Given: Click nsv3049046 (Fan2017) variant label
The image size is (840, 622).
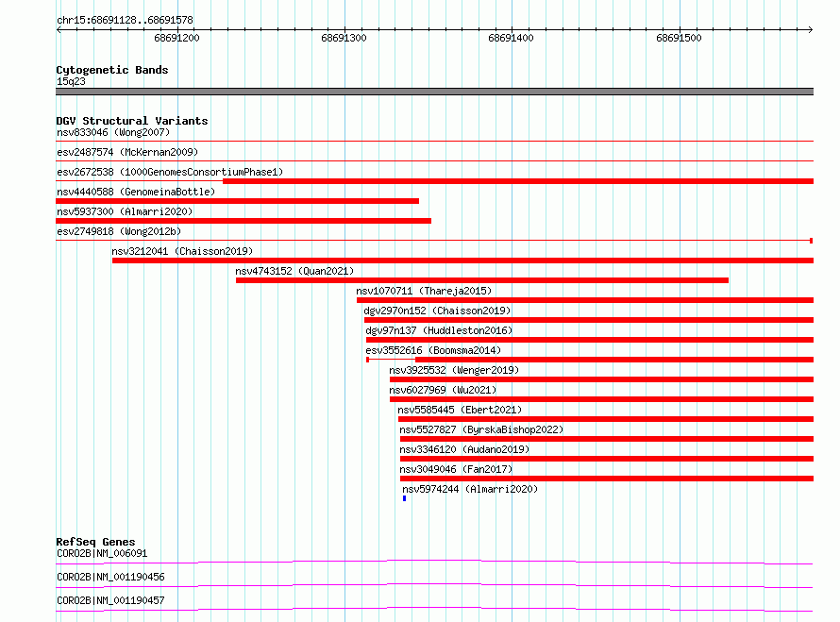Looking at the screenshot, I should [x=456, y=469].
